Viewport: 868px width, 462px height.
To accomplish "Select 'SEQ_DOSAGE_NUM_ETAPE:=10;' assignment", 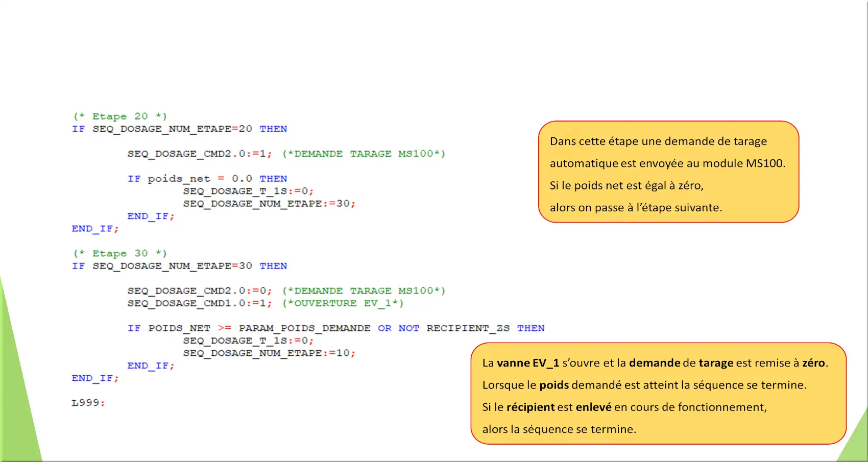I will pos(269,353).
